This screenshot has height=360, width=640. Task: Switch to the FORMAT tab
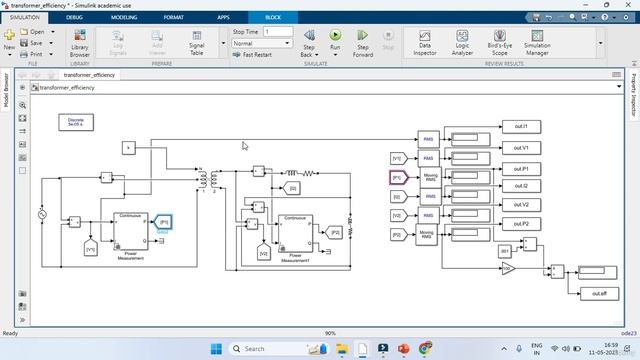point(174,18)
